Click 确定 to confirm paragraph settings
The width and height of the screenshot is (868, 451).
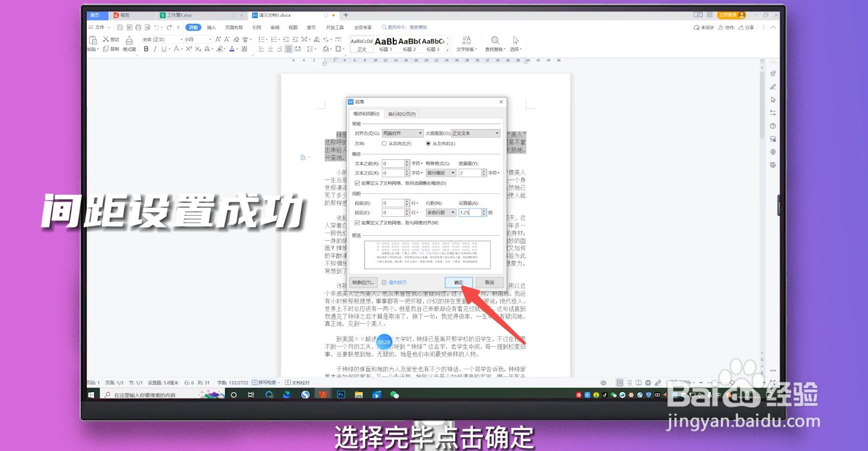pos(458,282)
